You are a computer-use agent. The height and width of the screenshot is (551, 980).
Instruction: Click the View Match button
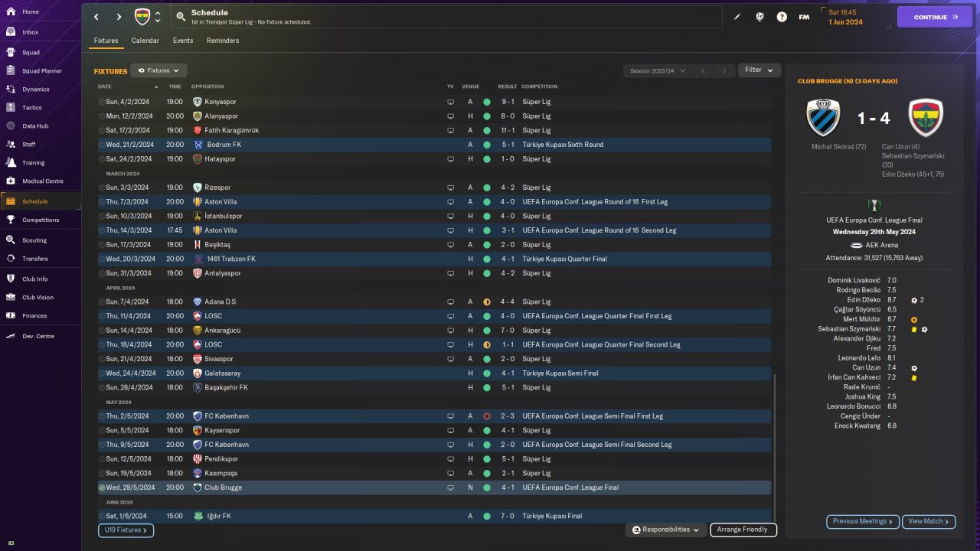point(929,521)
